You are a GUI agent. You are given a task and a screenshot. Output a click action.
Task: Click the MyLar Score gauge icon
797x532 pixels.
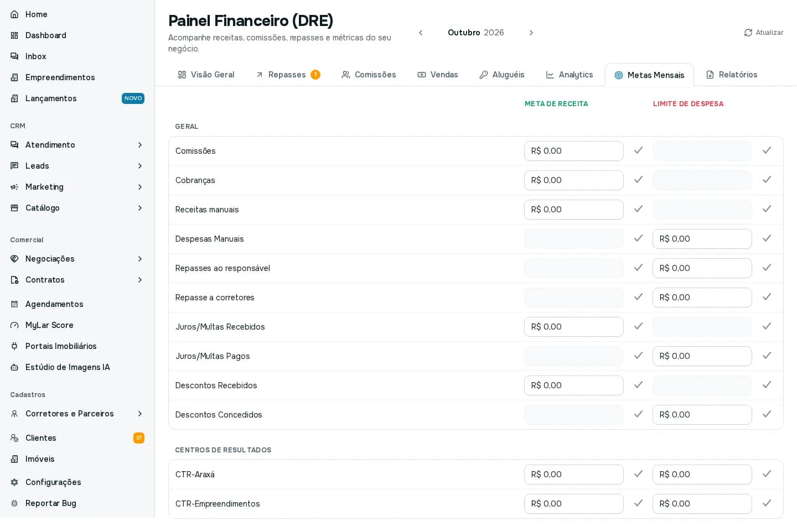point(14,325)
